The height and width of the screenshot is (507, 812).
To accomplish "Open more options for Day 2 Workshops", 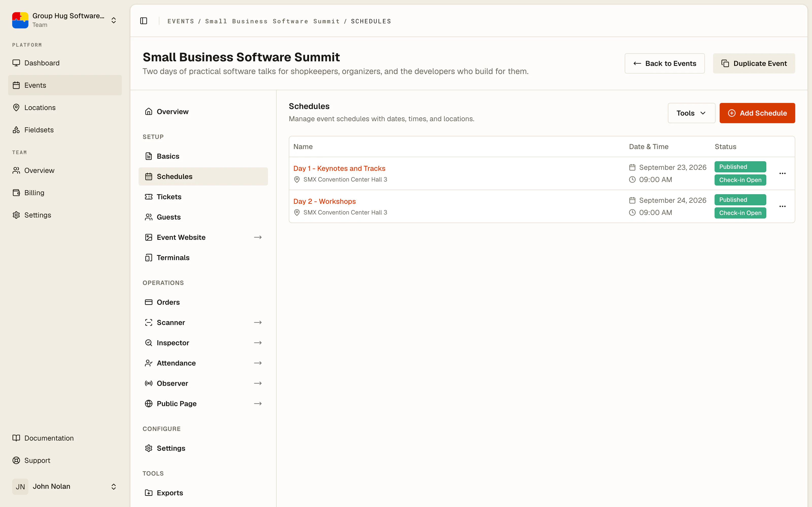I will (x=783, y=206).
